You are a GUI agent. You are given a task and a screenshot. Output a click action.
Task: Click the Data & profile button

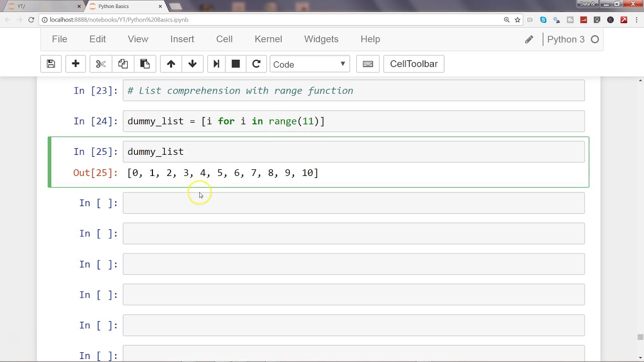click(x=588, y=4)
